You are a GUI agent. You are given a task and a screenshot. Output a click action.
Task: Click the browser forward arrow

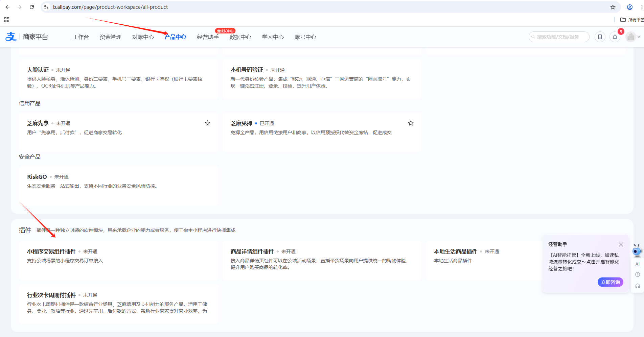point(20,7)
